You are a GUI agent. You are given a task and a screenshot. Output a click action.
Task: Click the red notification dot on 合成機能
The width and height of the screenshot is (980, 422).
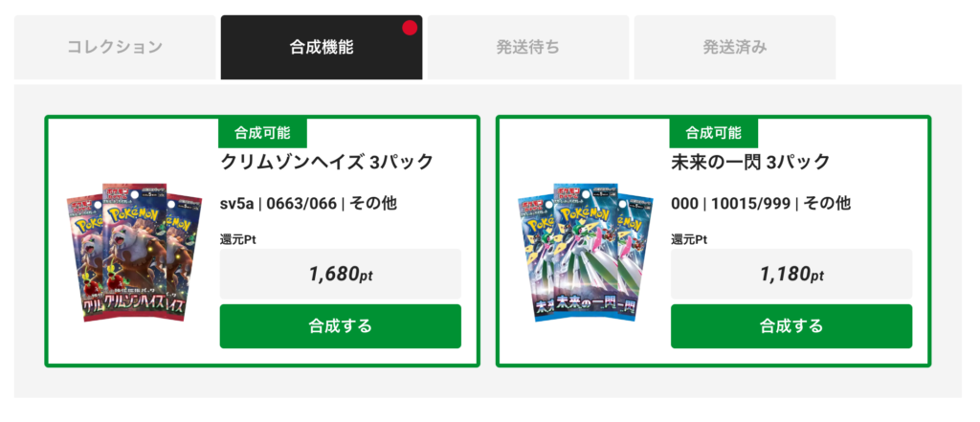pyautogui.click(x=410, y=28)
